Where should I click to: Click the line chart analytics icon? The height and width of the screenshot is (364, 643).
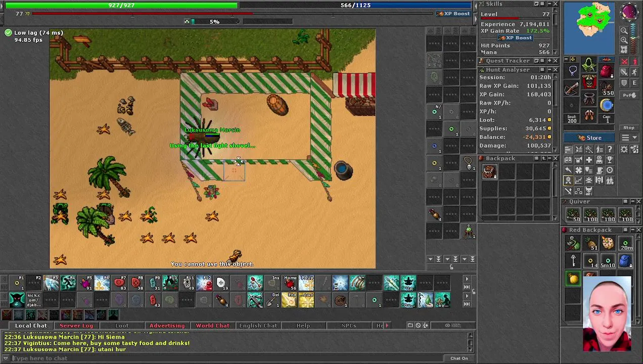[x=578, y=180]
